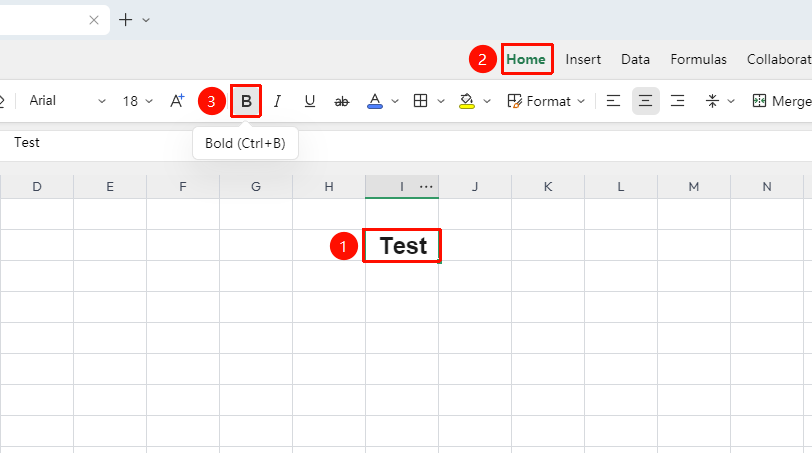The height and width of the screenshot is (453, 812).
Task: Open the Insert tab
Action: pos(583,59)
